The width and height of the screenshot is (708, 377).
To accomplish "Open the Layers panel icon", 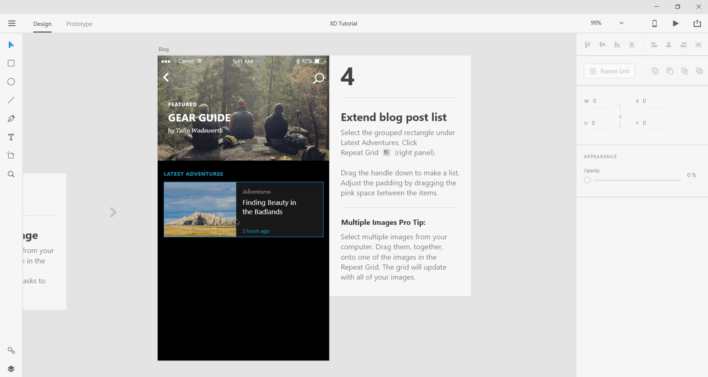I will coord(11,369).
